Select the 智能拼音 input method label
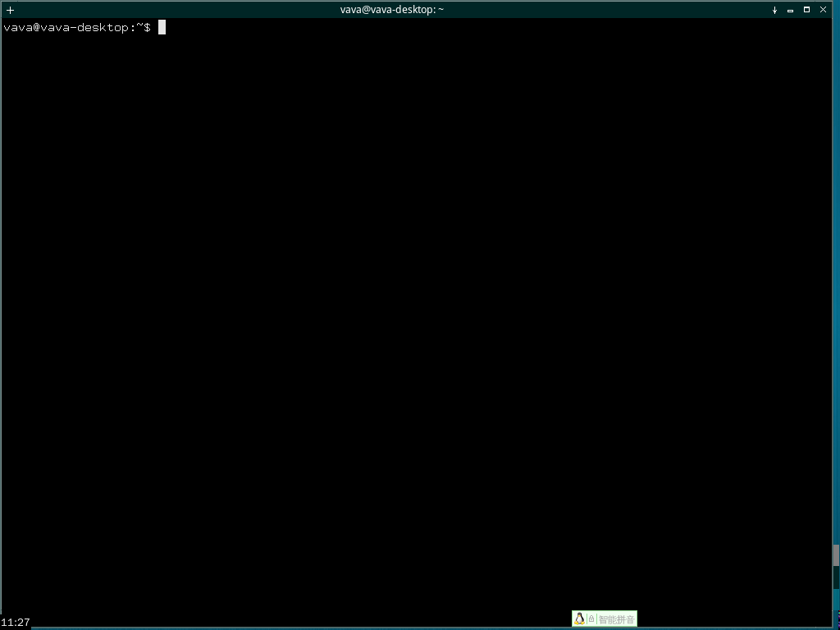 tap(616, 620)
